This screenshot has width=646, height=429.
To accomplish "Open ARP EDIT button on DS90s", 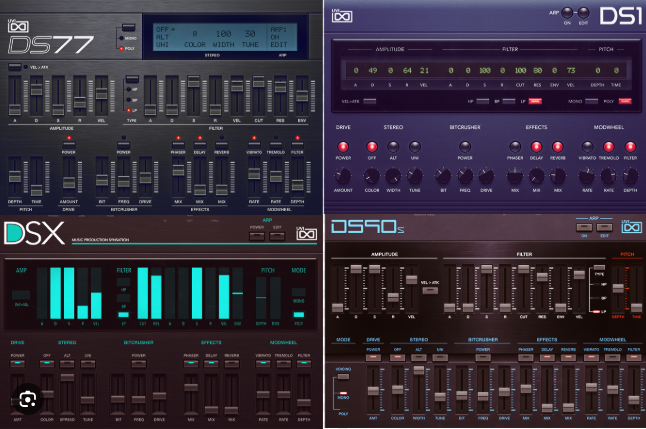I will pyautogui.click(x=604, y=227).
